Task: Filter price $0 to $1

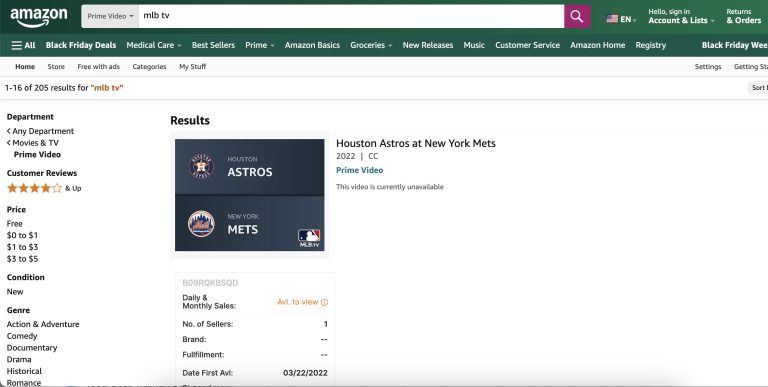Action: (22, 235)
